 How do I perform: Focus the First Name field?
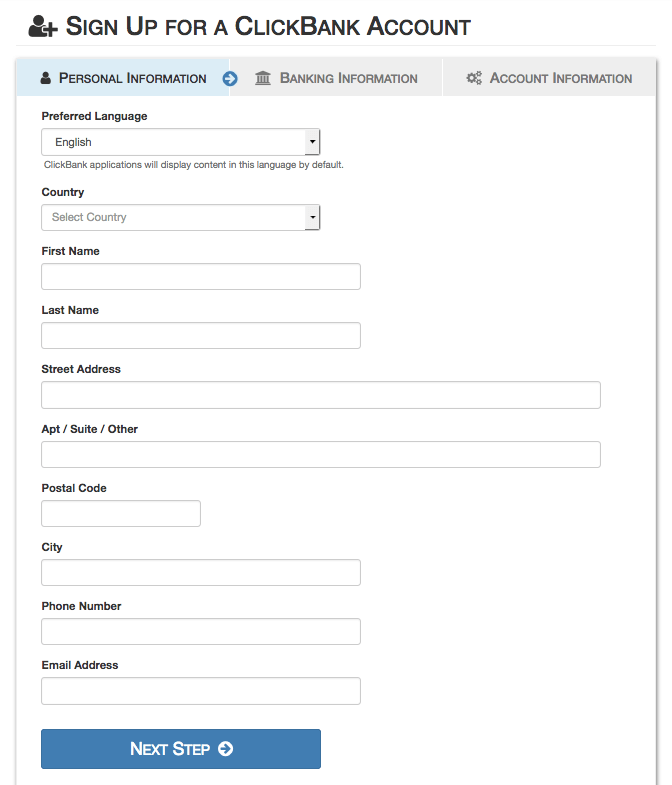[x=200, y=277]
